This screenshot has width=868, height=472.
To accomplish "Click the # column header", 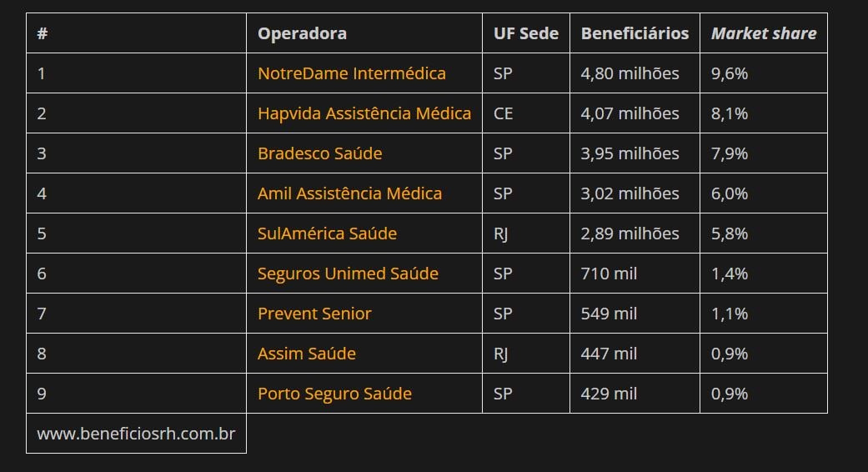I will tap(42, 33).
